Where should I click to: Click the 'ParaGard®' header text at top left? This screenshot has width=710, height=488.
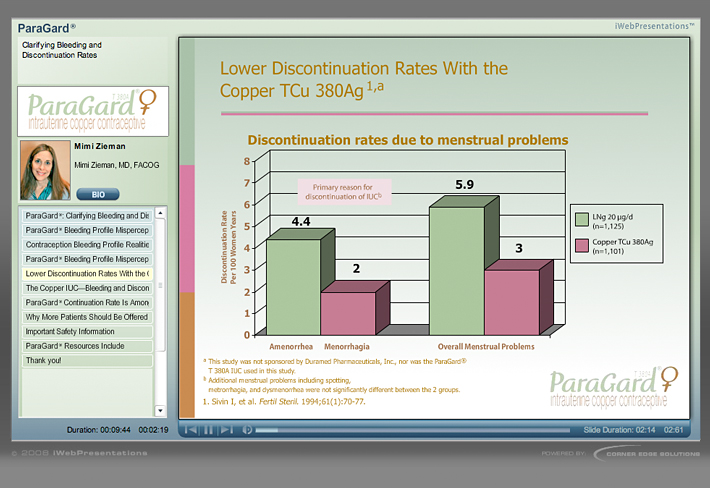coord(47,28)
